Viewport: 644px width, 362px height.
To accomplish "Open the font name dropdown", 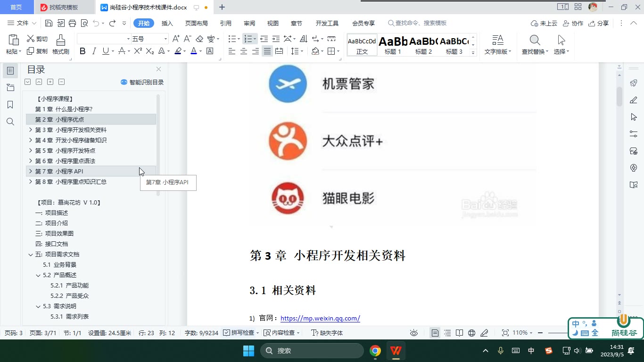I will point(128,39).
